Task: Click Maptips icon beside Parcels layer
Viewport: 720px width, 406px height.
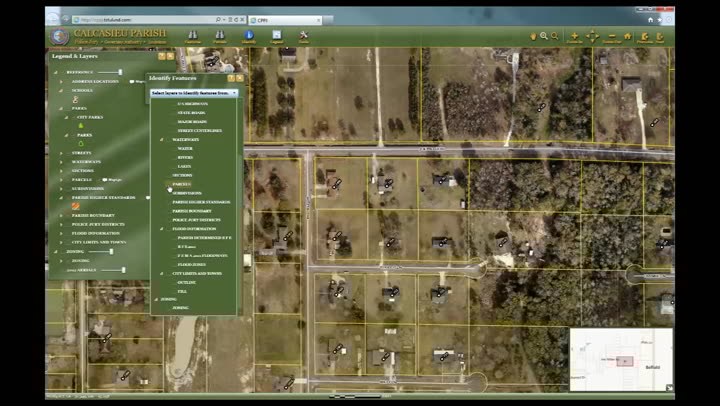Action: coord(105,180)
